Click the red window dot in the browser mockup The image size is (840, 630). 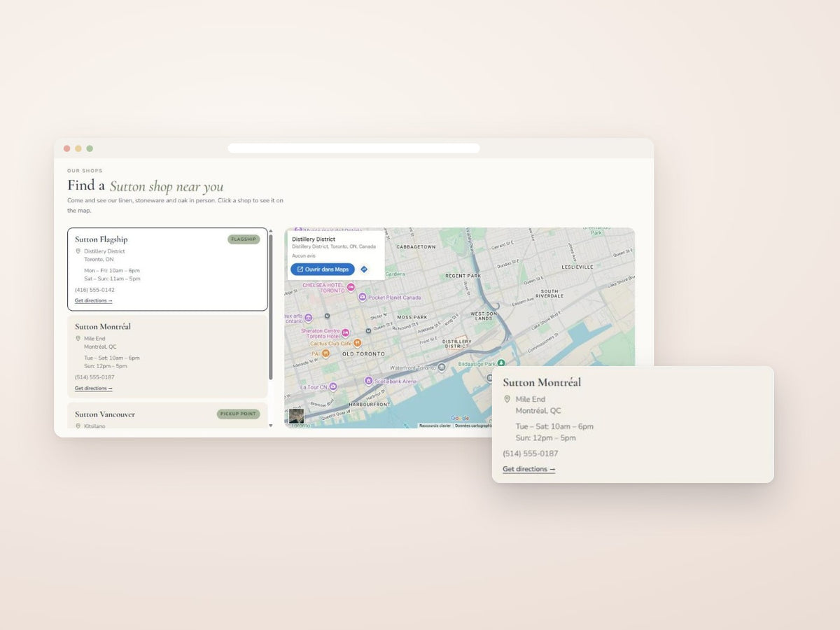[67, 148]
